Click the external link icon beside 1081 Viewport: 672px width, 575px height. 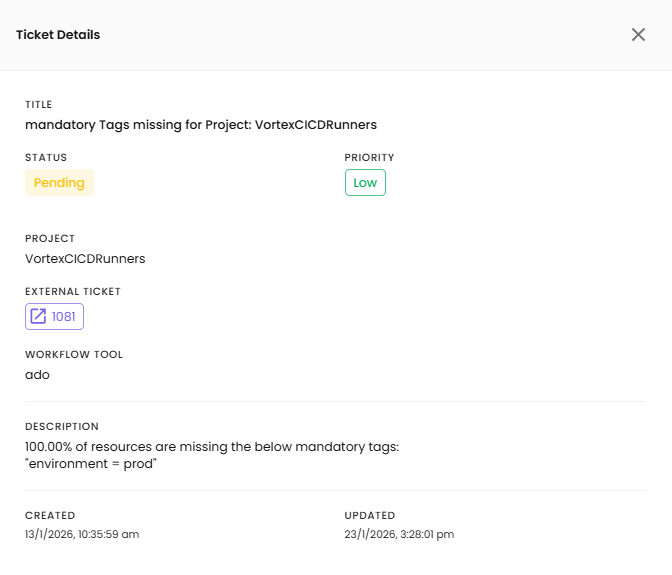click(x=38, y=317)
